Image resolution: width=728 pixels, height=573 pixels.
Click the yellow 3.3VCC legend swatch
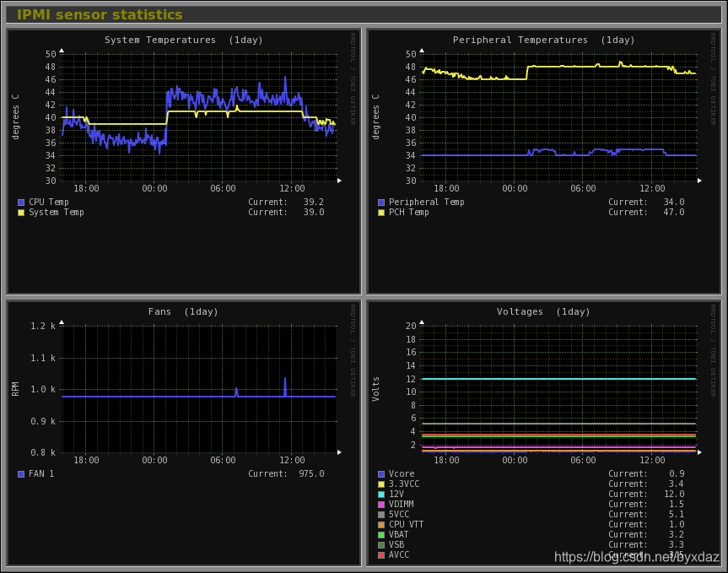click(x=381, y=484)
